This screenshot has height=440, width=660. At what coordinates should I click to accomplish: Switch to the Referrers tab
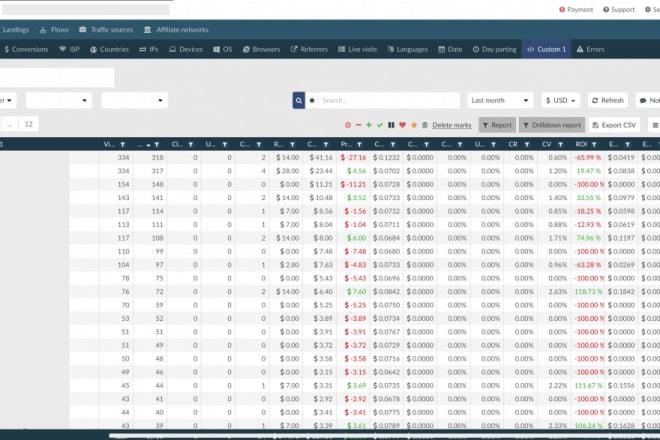309,49
